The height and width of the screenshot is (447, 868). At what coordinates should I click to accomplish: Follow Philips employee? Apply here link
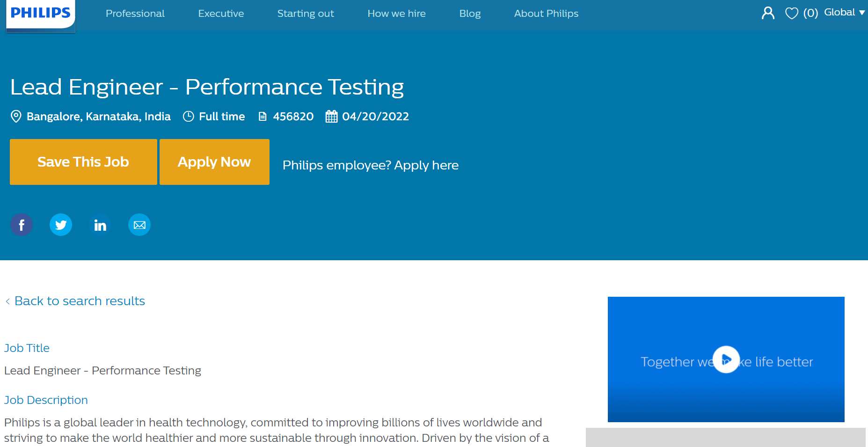371,165
